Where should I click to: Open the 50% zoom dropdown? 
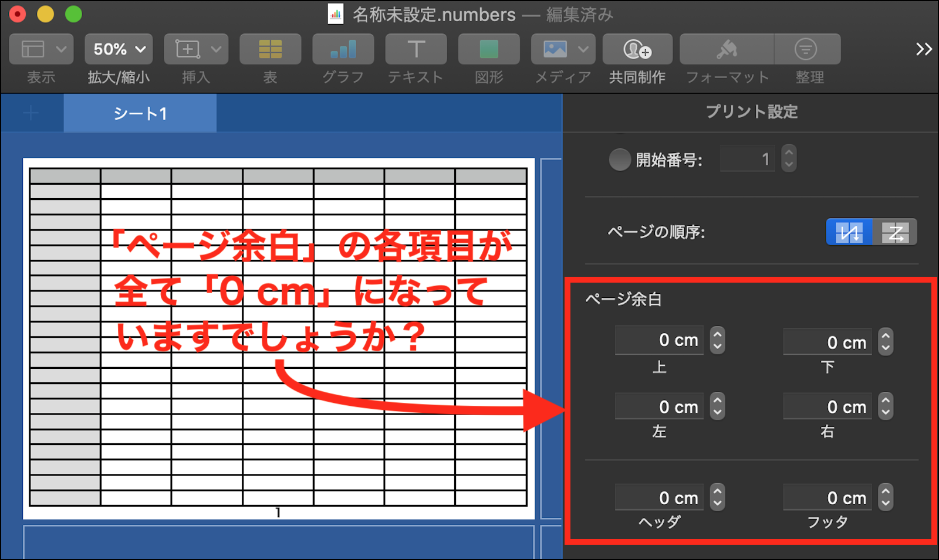click(119, 49)
